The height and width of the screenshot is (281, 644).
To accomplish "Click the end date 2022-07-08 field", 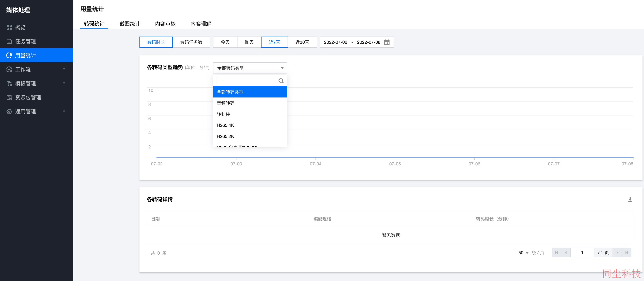I will click(x=368, y=42).
